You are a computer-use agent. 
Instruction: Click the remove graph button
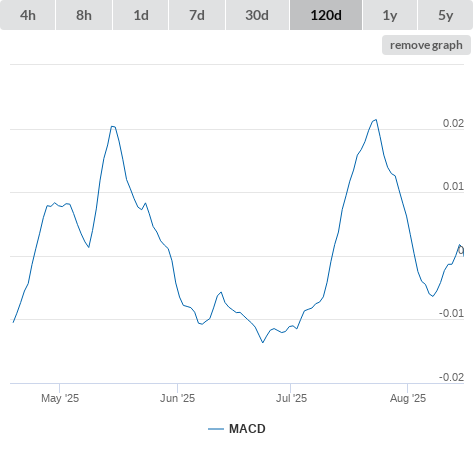tap(426, 45)
